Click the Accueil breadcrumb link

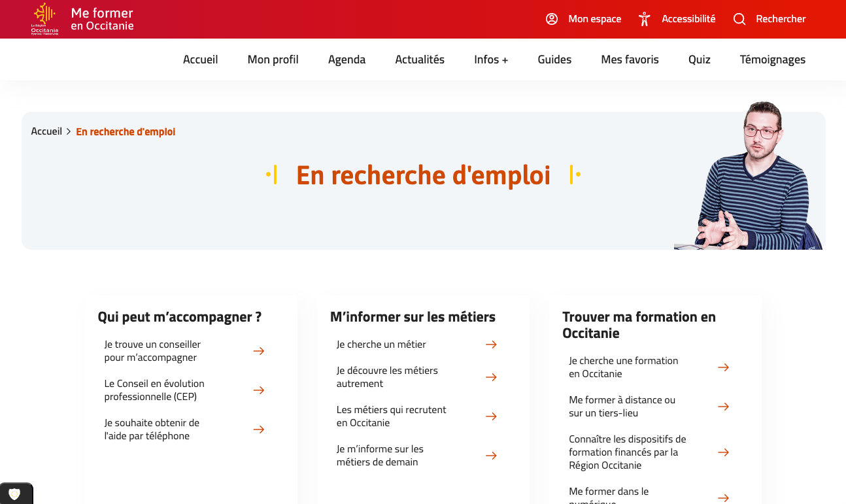[46, 131]
